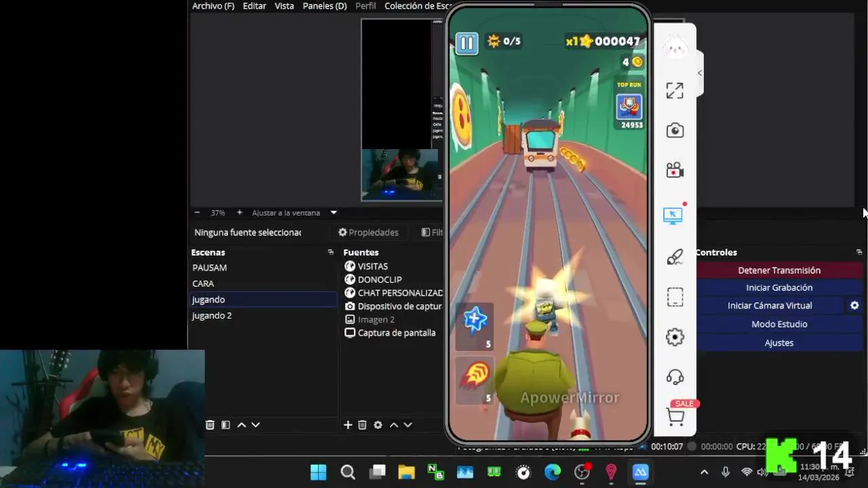The width and height of the screenshot is (868, 488).
Task: Open Microsoft Edge from the taskbar
Action: point(553,472)
